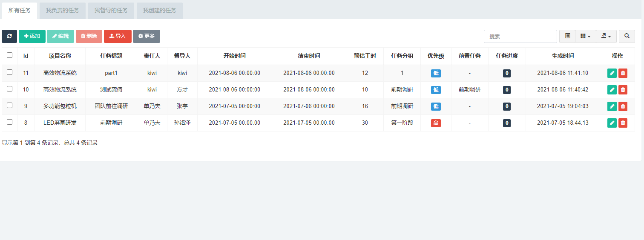
Task: Edit LED屏幕研发 task with pencil icon
Action: coord(612,123)
